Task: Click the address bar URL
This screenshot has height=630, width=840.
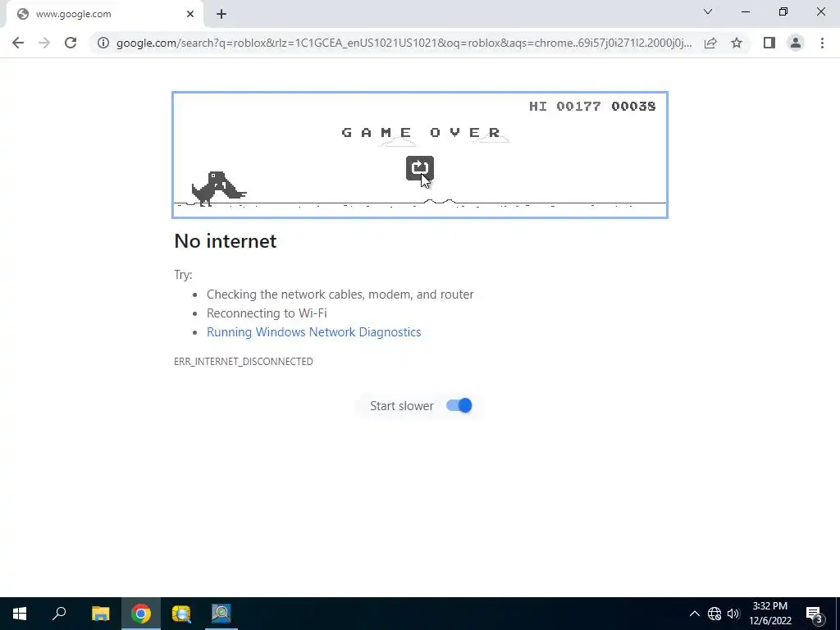Action: click(x=404, y=43)
